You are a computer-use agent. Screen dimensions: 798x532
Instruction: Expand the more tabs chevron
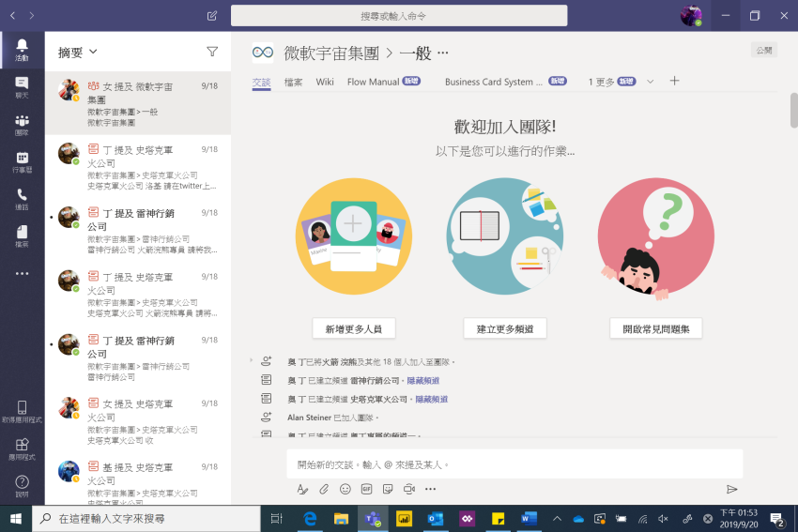tap(650, 82)
